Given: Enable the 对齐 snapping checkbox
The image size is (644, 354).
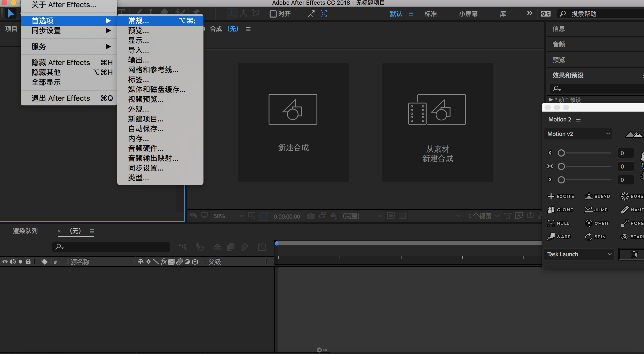Looking at the screenshot, I should [x=273, y=14].
